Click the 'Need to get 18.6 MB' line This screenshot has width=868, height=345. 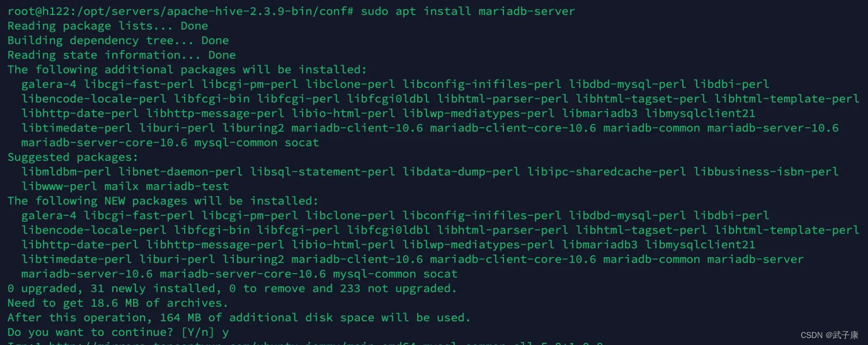coord(118,303)
